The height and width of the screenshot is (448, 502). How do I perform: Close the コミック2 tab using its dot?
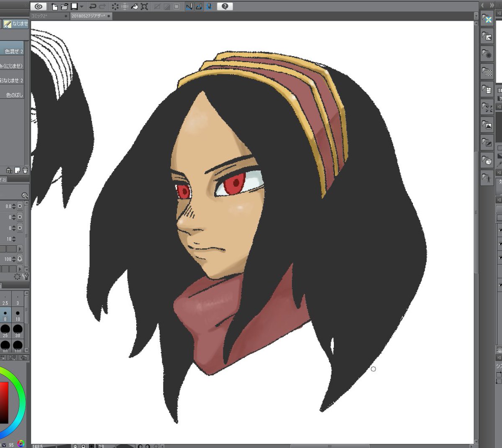(66, 16)
